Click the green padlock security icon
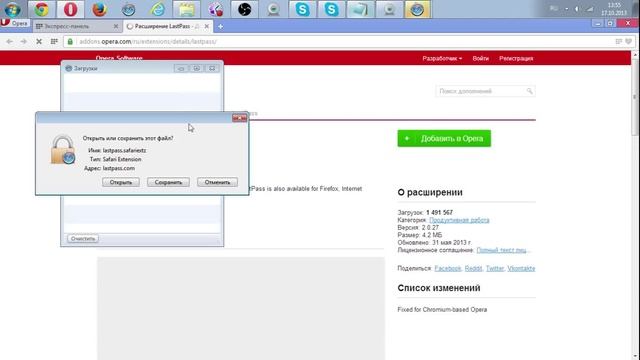640x360 pixels. point(70,41)
